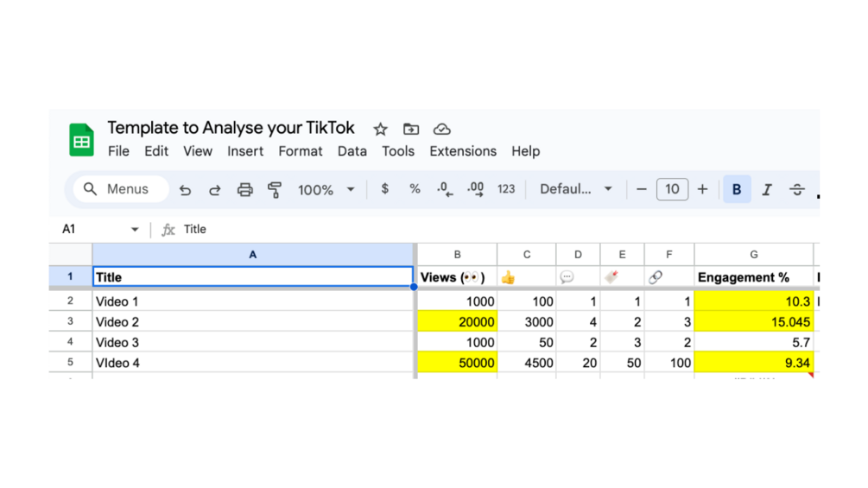Select yellow cell with 20000 views
Image resolution: width=868 pixels, height=488 pixels.
pyautogui.click(x=457, y=322)
